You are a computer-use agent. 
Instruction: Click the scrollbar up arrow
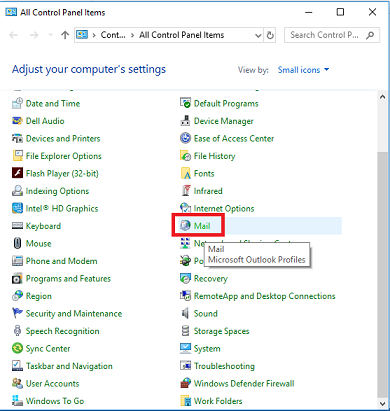(x=383, y=97)
